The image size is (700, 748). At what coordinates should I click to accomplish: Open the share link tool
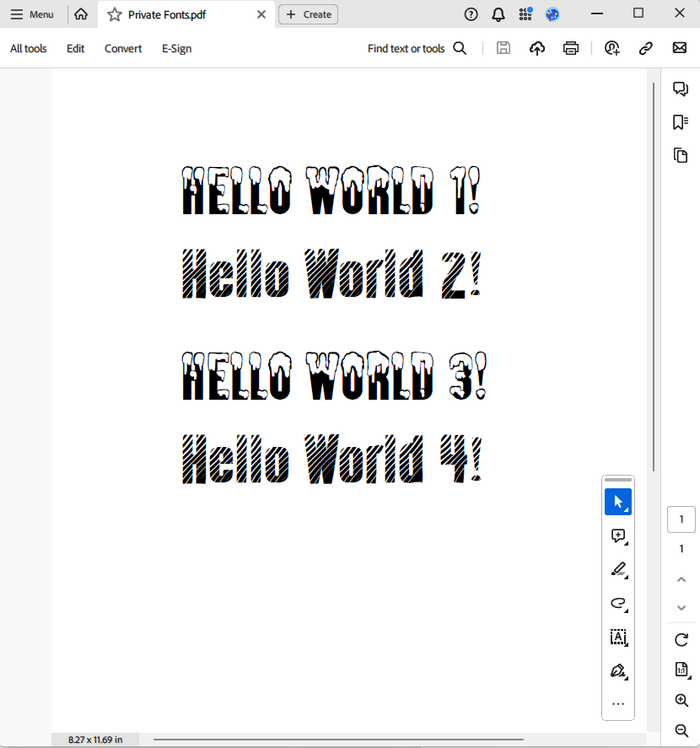pos(646,48)
